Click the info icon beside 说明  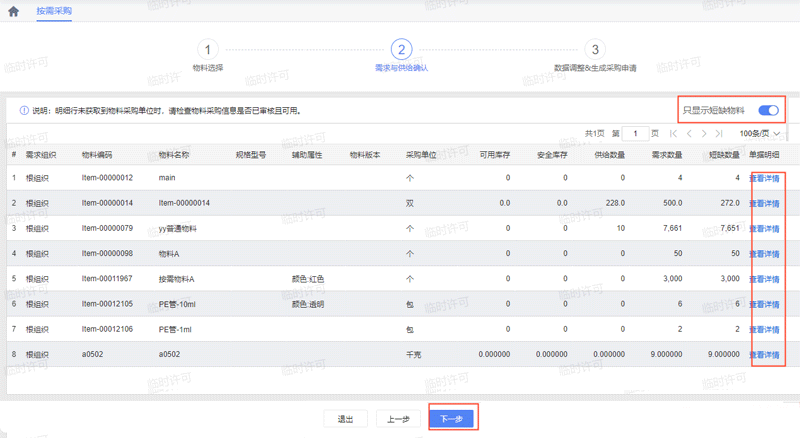pyautogui.click(x=24, y=111)
